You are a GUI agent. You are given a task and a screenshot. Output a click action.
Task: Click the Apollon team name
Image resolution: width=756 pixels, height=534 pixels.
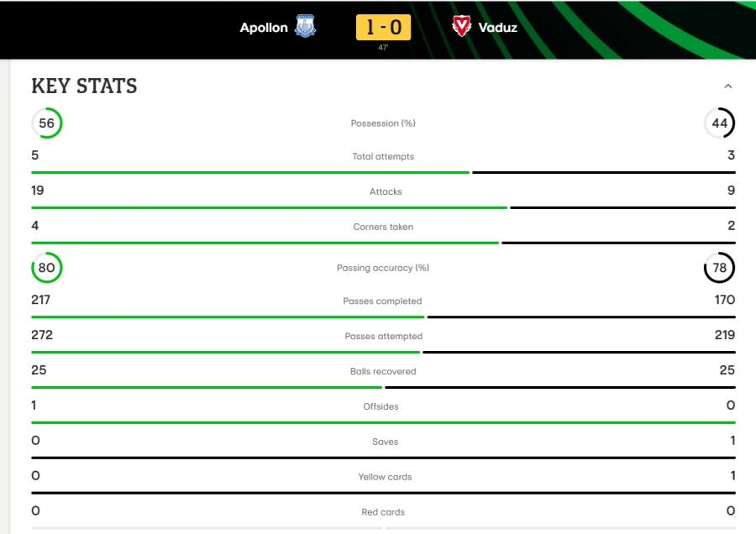pos(264,28)
